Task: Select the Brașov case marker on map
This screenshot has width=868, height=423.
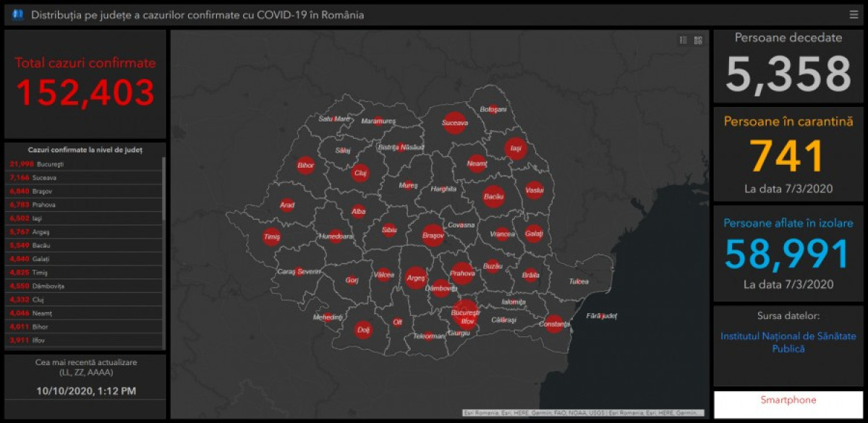Action: click(x=433, y=235)
